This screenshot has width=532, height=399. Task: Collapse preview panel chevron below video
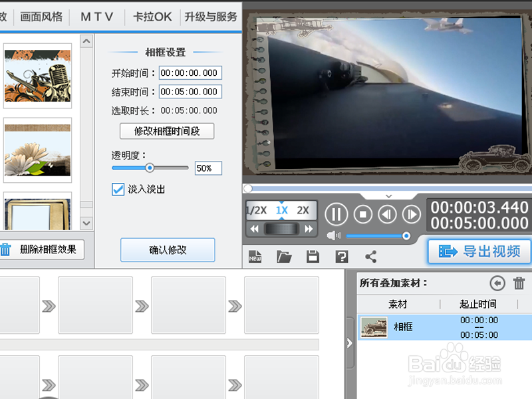389,196
